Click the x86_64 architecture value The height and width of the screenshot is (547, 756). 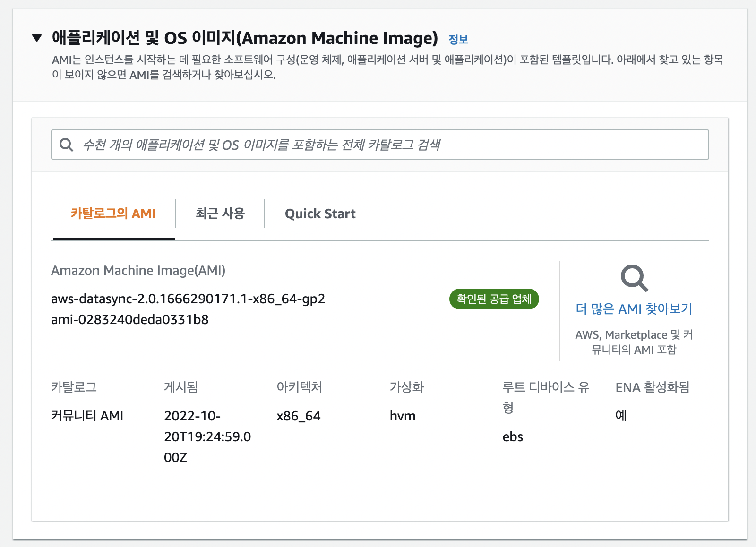pos(299,416)
